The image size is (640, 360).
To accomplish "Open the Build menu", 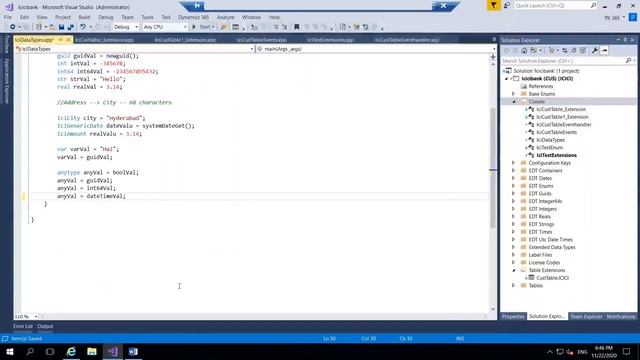I will (84, 18).
